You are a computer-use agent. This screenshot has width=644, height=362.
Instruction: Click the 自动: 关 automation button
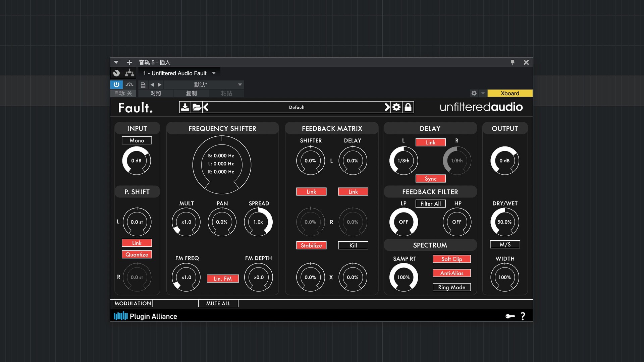tap(123, 93)
